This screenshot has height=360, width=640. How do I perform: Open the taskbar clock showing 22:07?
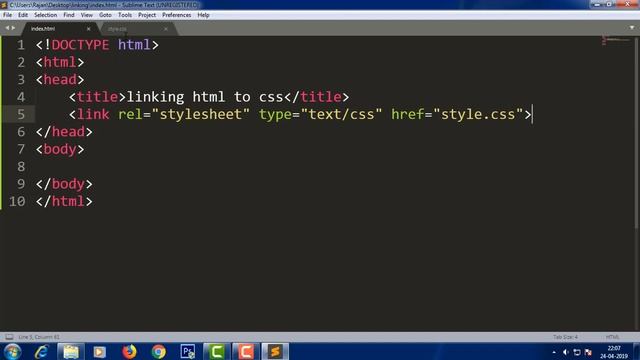[613, 352]
